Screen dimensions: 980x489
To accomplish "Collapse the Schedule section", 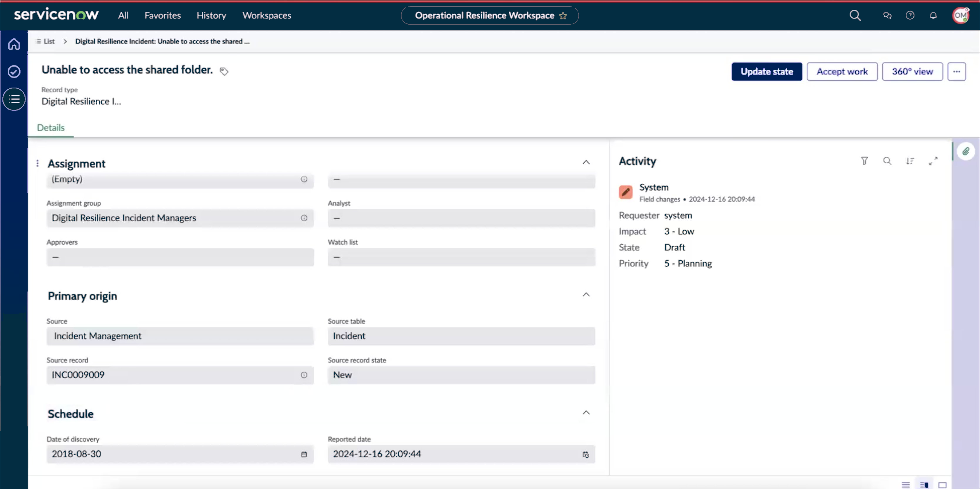I will pos(586,413).
